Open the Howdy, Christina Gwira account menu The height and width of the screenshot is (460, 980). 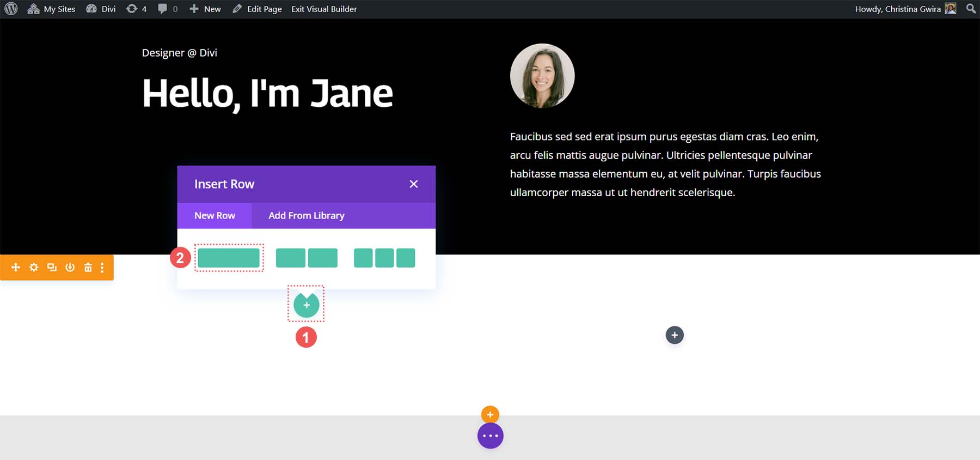[x=905, y=9]
